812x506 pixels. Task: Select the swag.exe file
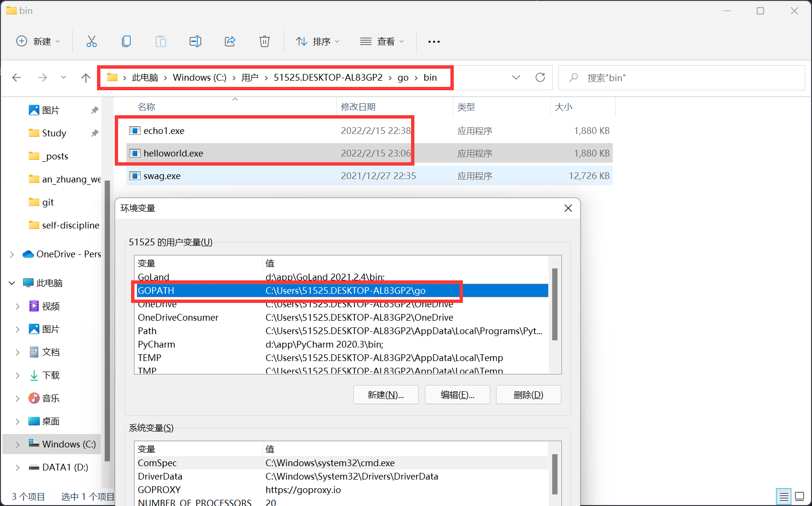162,176
